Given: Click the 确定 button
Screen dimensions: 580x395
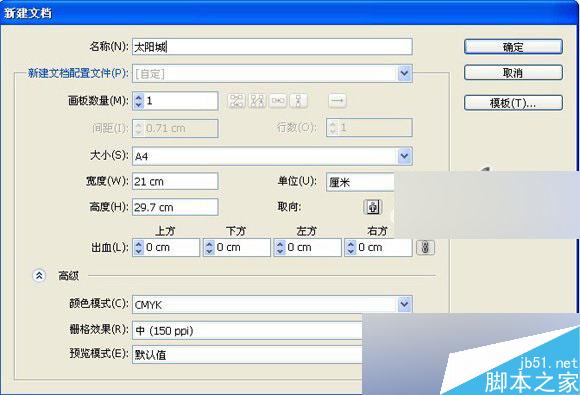Looking at the screenshot, I should [x=513, y=47].
